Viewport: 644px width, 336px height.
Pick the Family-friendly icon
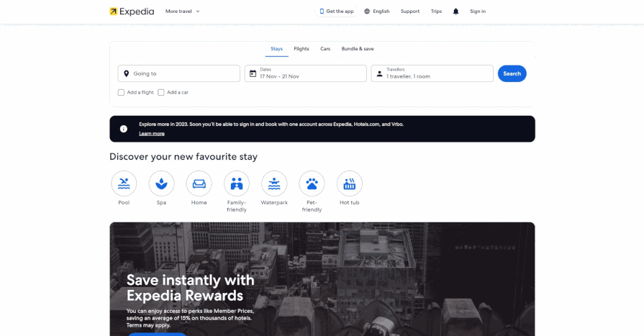[236, 183]
